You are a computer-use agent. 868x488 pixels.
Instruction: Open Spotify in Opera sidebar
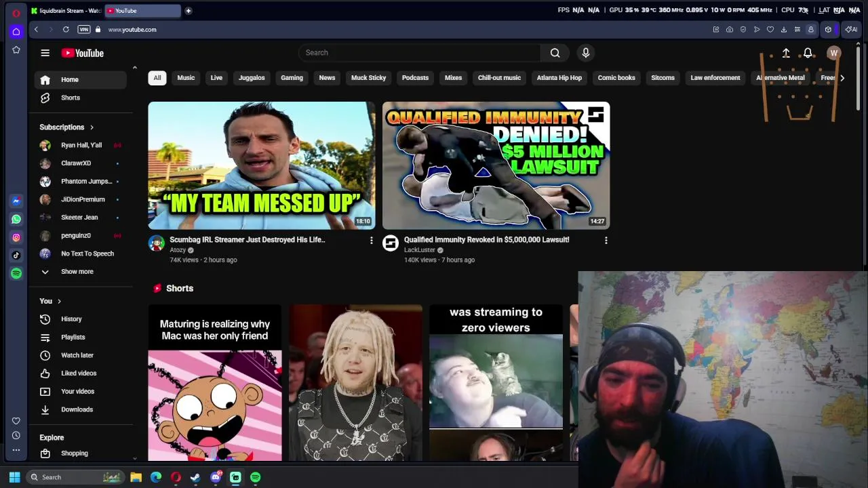point(16,273)
